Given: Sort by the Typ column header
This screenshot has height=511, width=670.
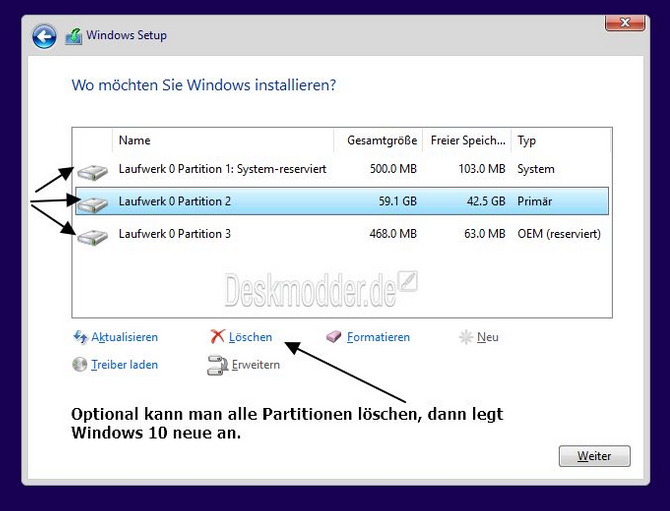Looking at the screenshot, I should pyautogui.click(x=561, y=140).
